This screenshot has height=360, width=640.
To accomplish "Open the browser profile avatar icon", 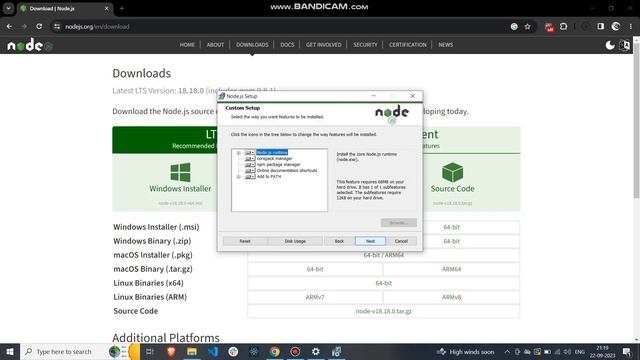I will click(616, 27).
